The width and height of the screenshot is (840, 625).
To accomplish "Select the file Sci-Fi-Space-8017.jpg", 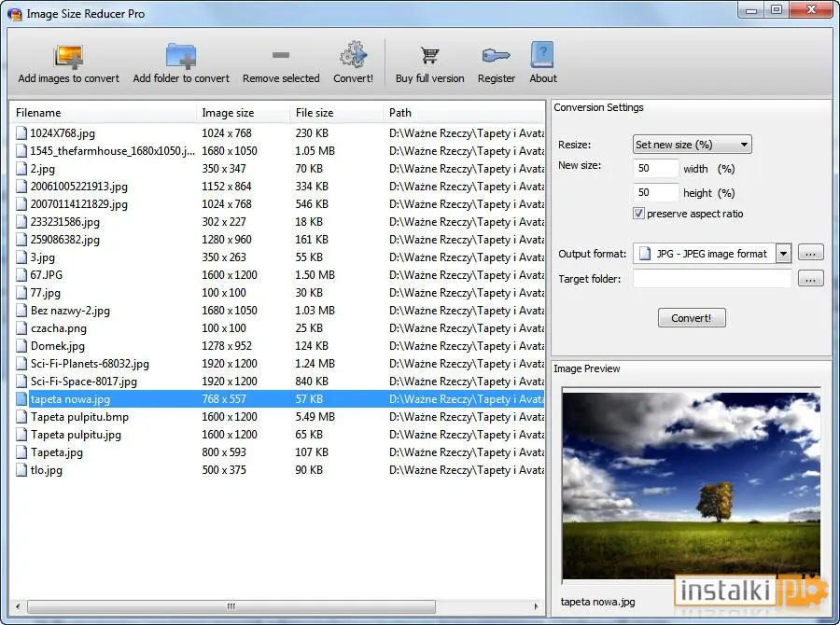I will point(84,381).
